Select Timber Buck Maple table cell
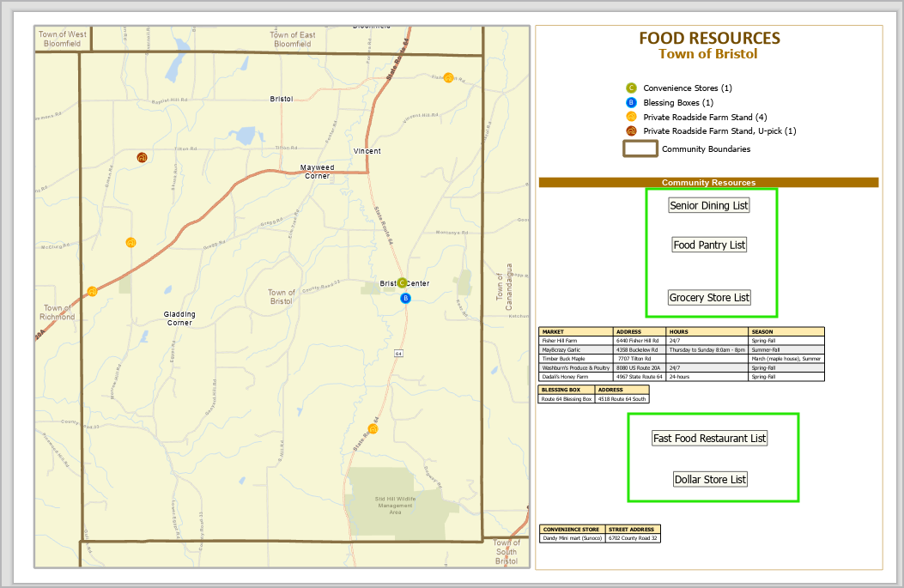This screenshot has width=904, height=588. (576, 359)
